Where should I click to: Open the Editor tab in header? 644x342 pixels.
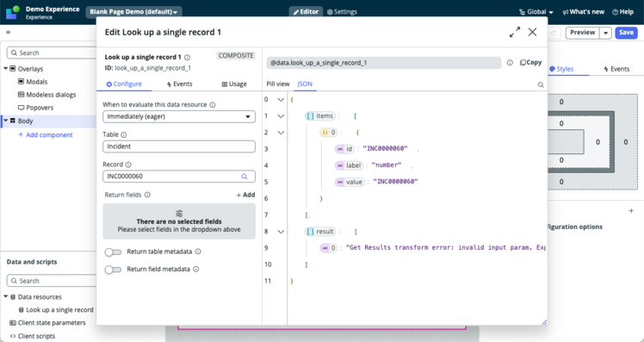pos(306,12)
